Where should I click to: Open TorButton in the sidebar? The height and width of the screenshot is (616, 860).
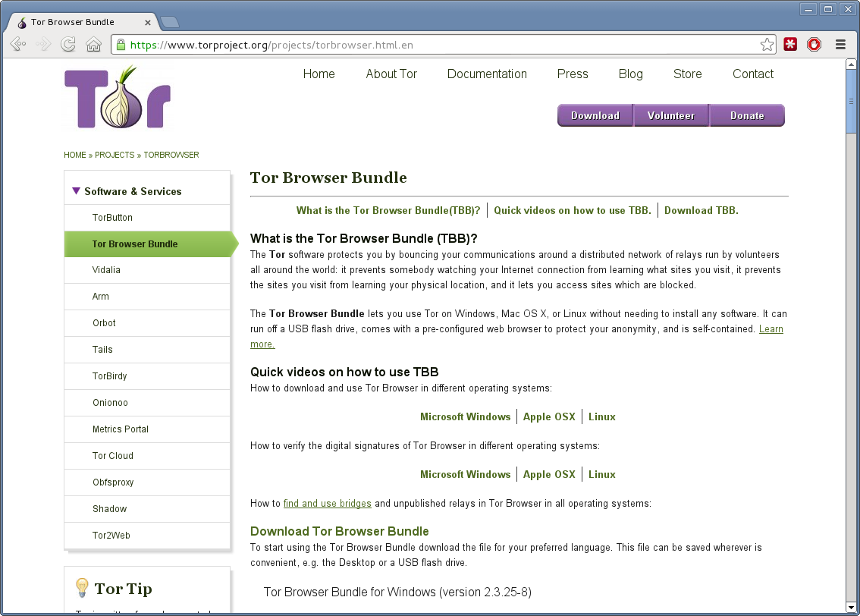[147, 218]
